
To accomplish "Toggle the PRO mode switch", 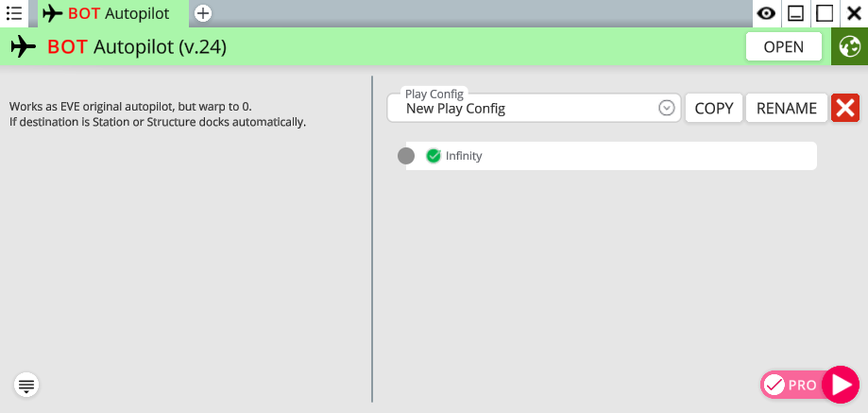I will pos(791,385).
